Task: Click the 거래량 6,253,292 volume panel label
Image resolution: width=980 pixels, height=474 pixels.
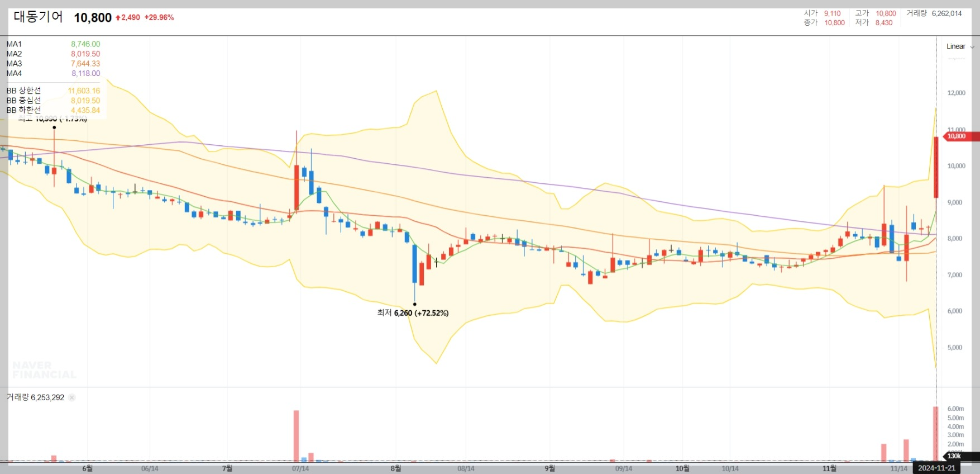Action: pos(35,397)
